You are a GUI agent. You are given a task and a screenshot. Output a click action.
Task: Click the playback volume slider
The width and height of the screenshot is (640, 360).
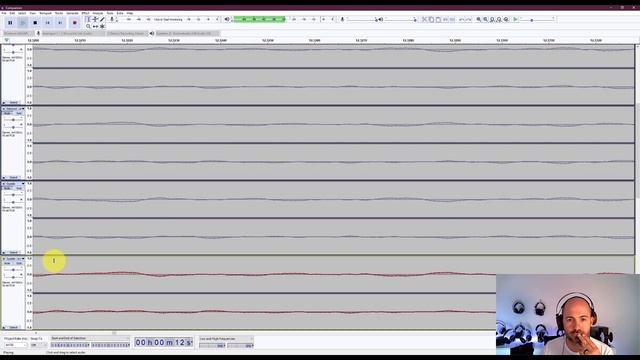(400, 19)
